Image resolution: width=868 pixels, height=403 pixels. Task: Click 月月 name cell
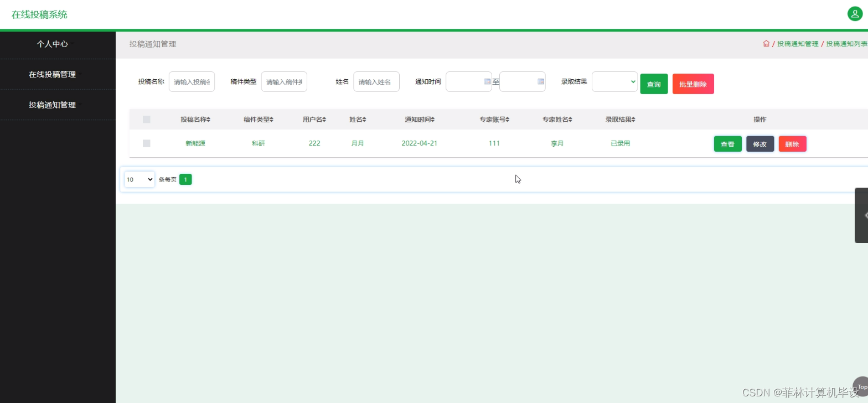tap(358, 143)
